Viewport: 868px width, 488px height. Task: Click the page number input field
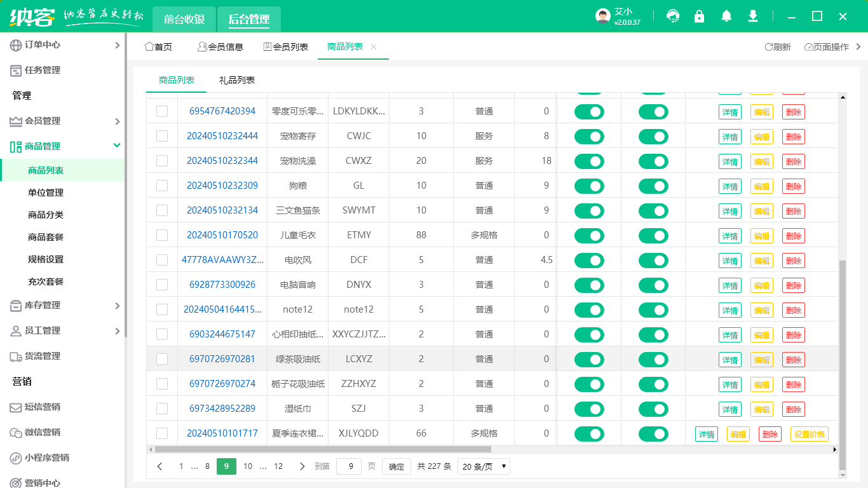[x=349, y=466]
